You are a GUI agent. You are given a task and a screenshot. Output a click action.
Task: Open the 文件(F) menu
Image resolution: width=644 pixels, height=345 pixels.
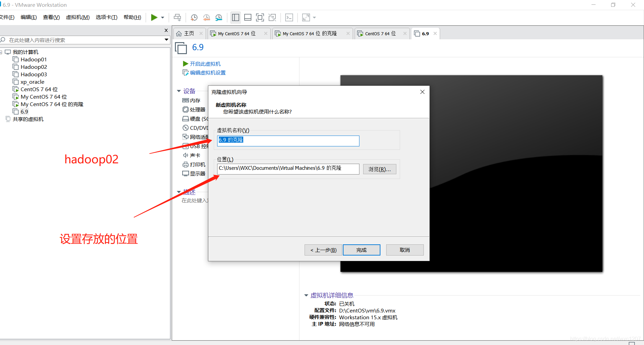tap(7, 17)
